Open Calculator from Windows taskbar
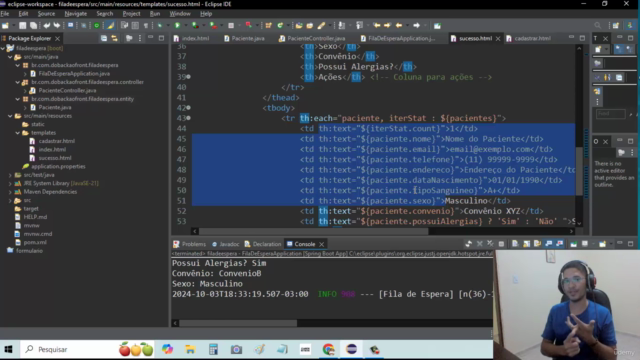Viewport: 640px width, 360px height. [x=213, y=349]
